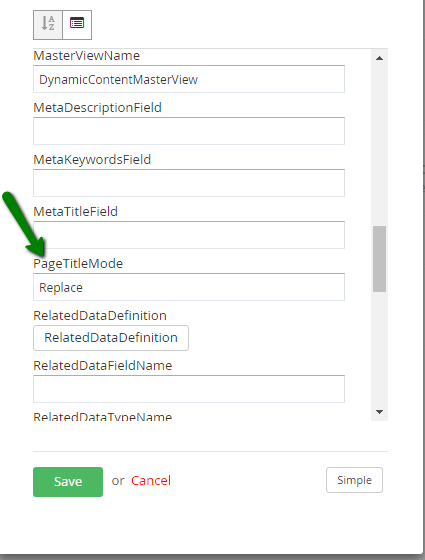Screen dimensions: 425x560
Task: Switch to Simple designer mode
Action: click(x=354, y=480)
